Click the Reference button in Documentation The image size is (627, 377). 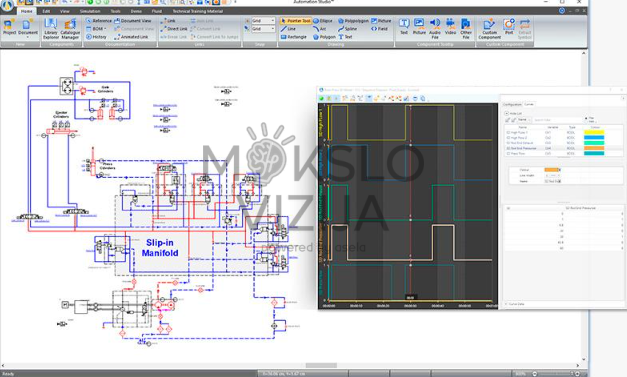tap(98, 21)
